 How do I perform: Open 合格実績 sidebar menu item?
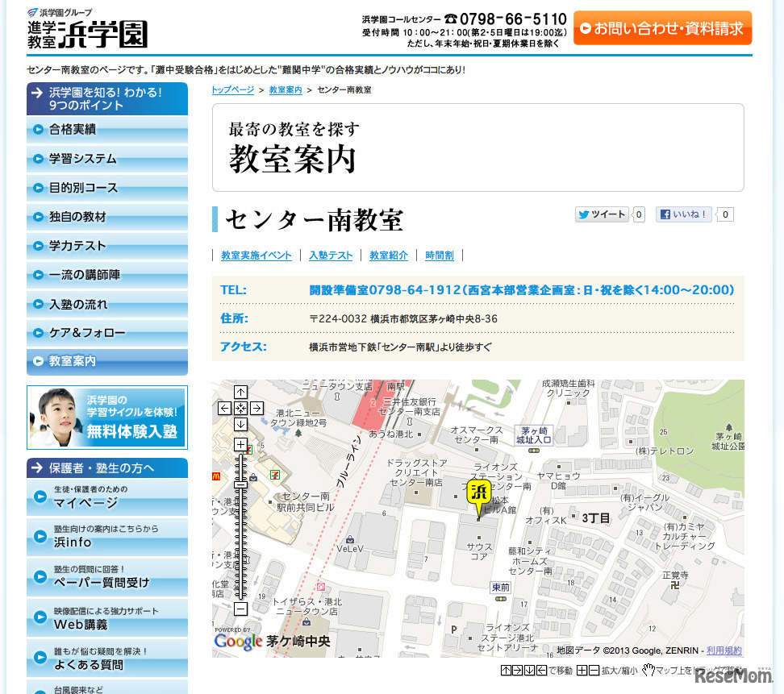pos(107,130)
